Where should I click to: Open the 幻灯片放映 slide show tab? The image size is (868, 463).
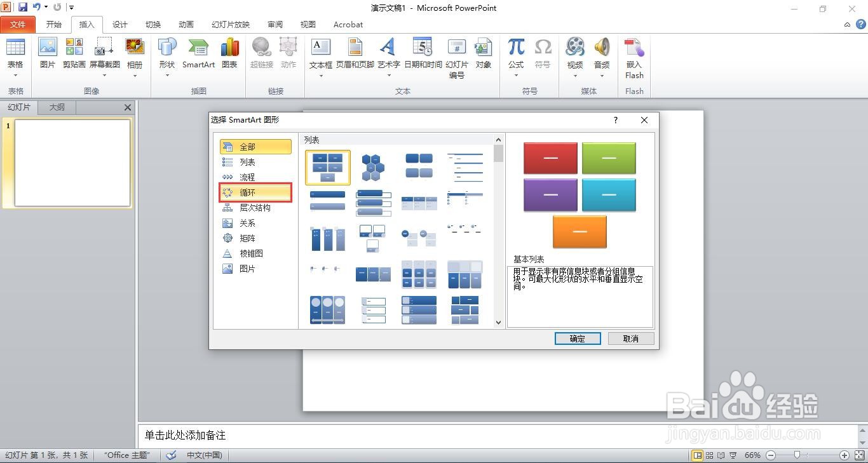231,24
